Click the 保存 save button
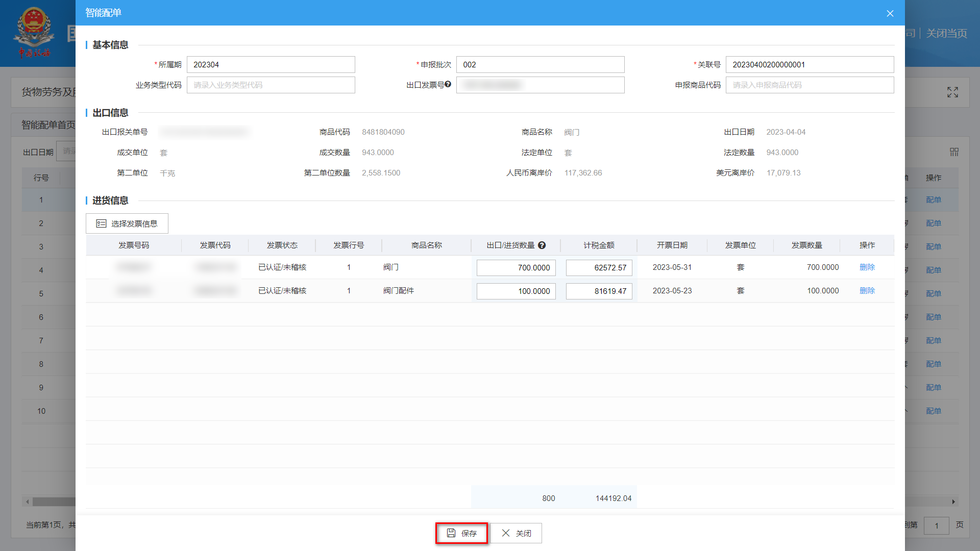Image resolution: width=980 pixels, height=551 pixels. click(x=461, y=533)
